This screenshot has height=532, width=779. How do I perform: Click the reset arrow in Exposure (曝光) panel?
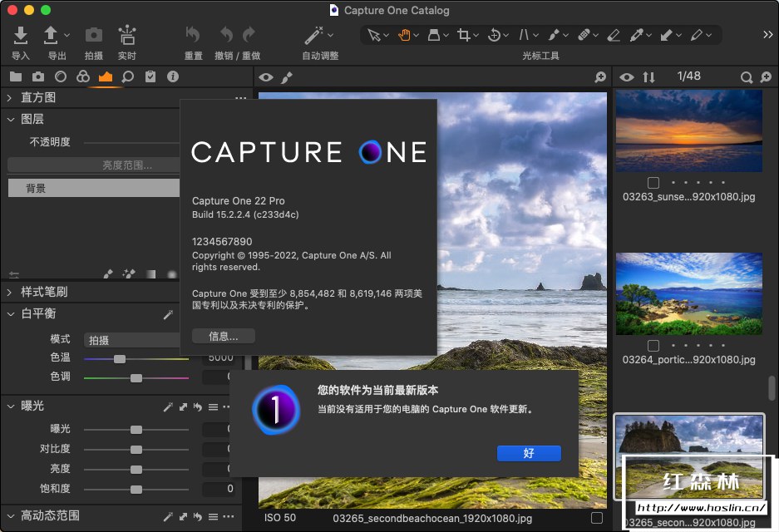(197, 406)
